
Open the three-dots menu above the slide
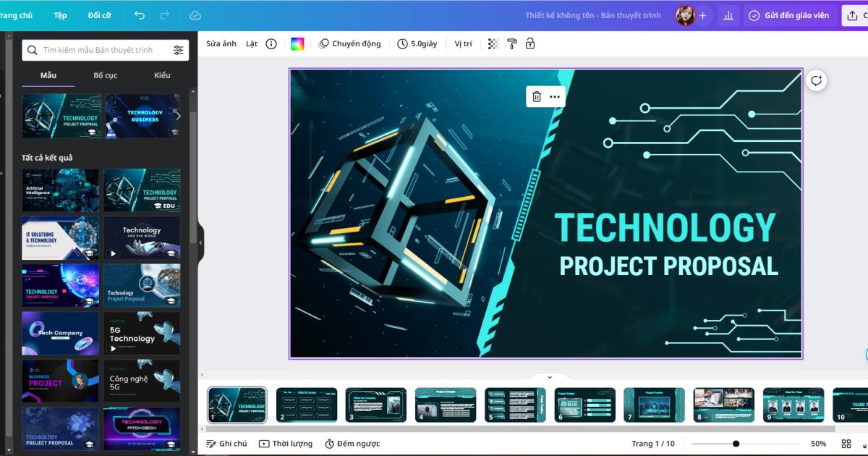point(556,96)
